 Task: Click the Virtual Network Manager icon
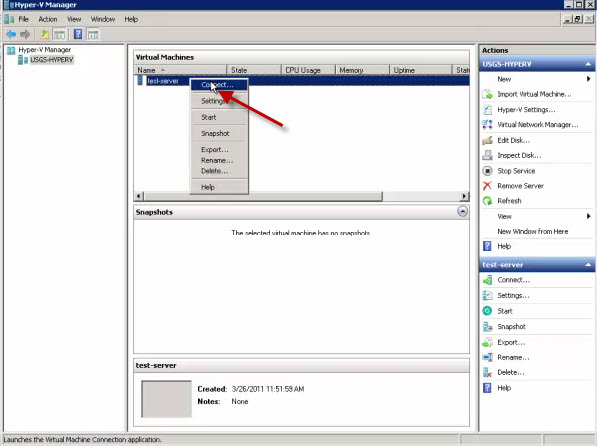(x=487, y=125)
